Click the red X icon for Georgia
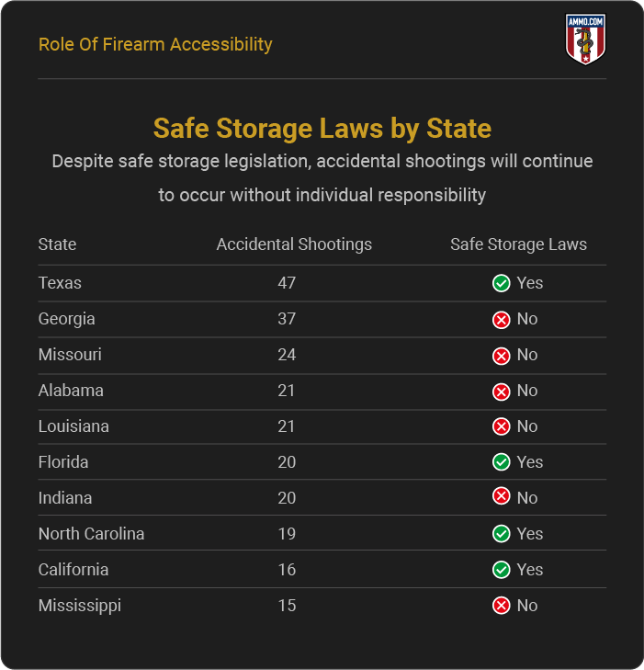 pyautogui.click(x=502, y=320)
